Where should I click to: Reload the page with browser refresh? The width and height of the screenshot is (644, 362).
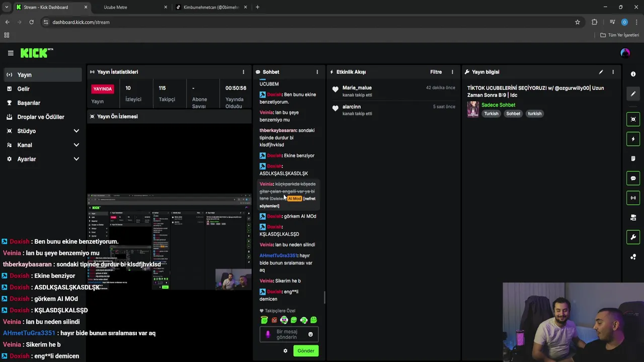pos(31,22)
